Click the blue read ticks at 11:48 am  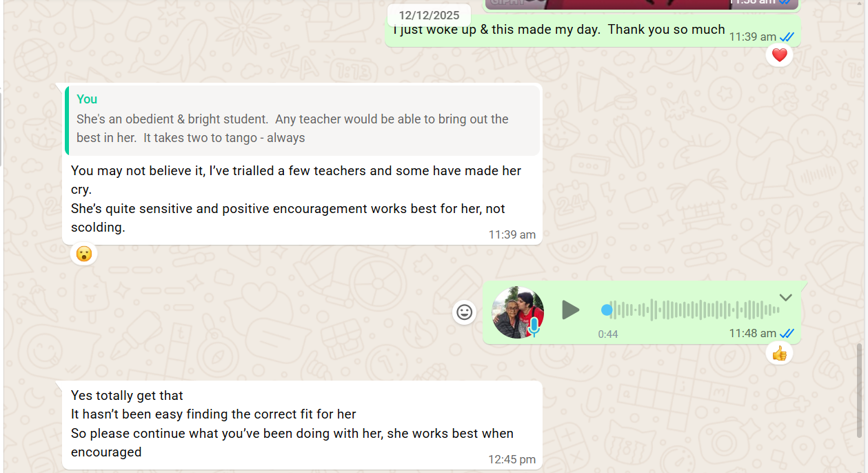[x=787, y=334]
